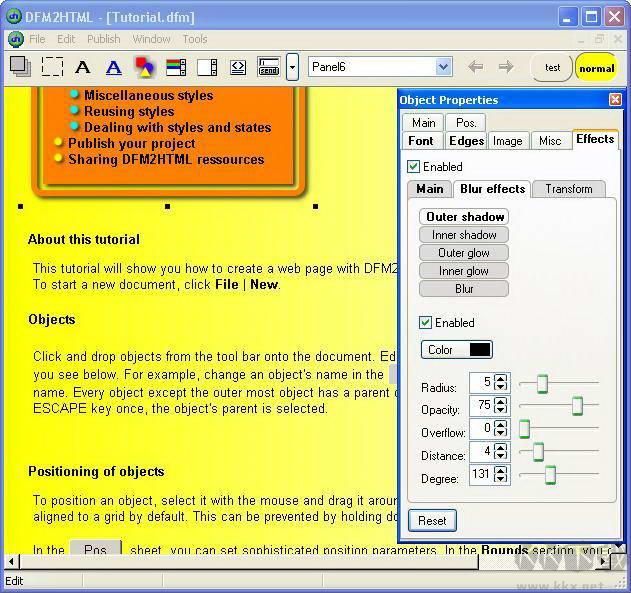Viewport: 631px width, 593px height.
Task: Switch to the Pos. tab
Action: tap(466, 122)
